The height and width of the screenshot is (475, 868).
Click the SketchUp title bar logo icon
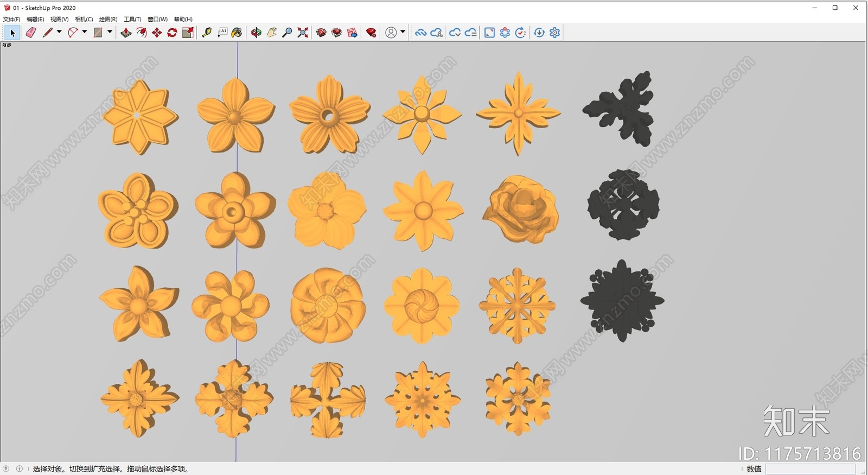[7, 8]
